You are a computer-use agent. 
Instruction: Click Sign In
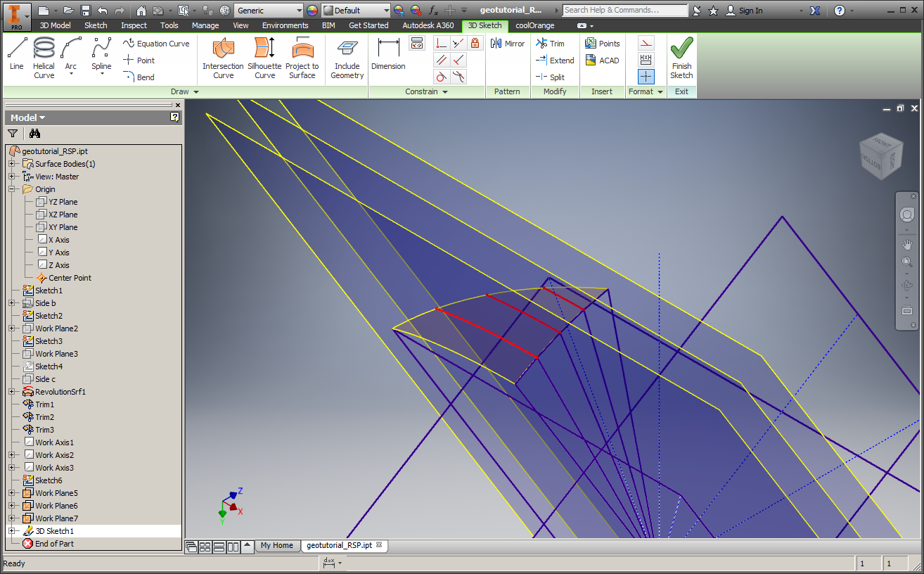pos(744,11)
